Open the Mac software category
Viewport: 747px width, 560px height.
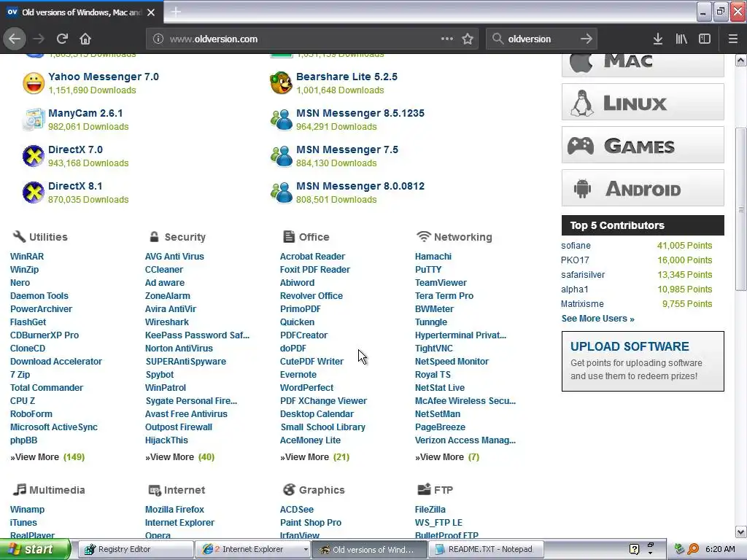tap(643, 65)
